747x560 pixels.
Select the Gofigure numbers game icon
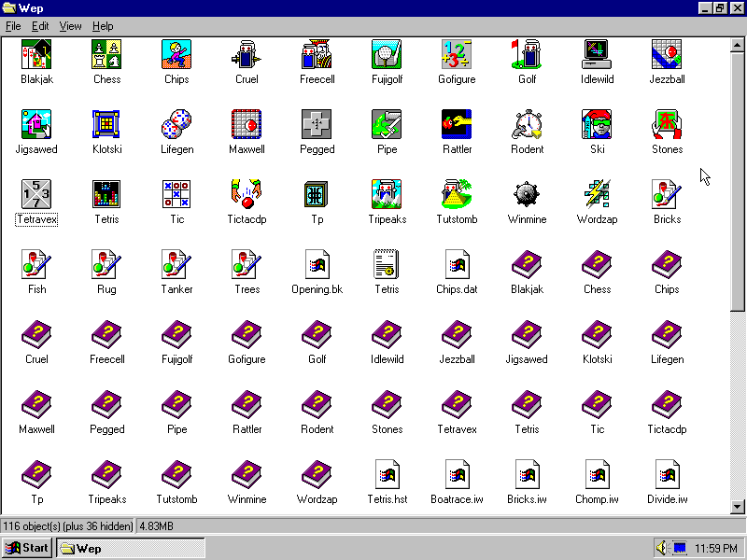tap(457, 54)
